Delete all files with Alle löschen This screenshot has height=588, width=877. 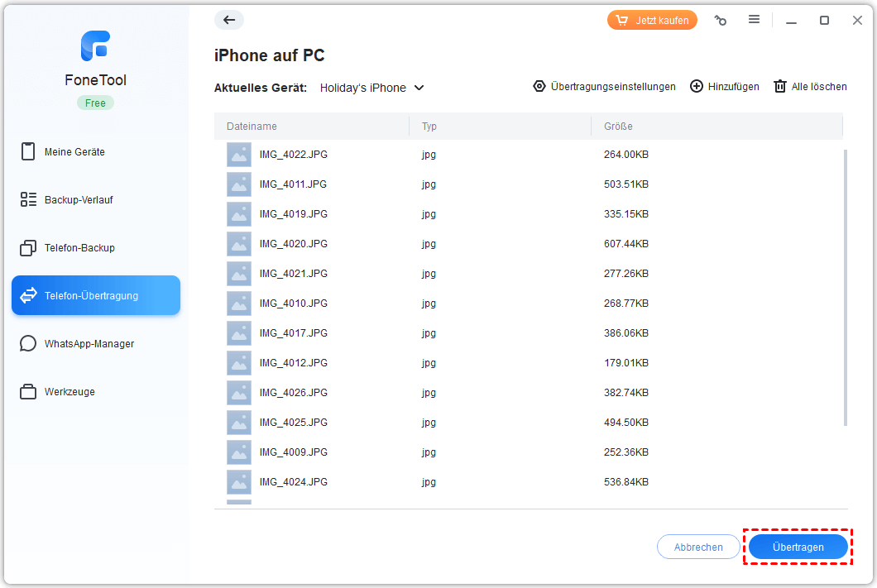click(x=810, y=87)
